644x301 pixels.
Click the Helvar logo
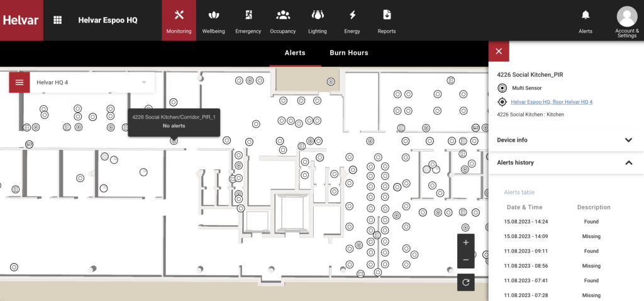[x=21, y=20]
